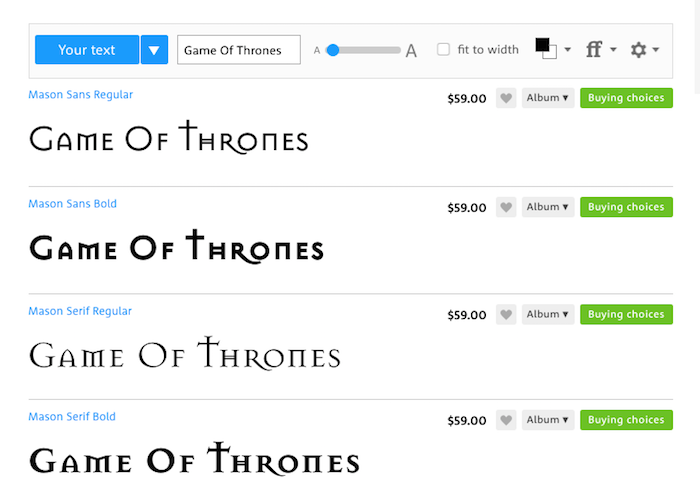700x492 pixels.
Task: Open Album dropdown for Mason Serif Bold
Action: [x=548, y=421]
